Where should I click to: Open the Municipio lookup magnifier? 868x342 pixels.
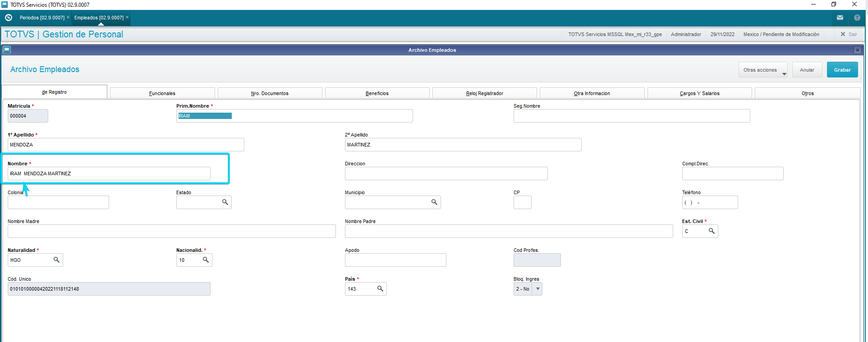coord(434,202)
